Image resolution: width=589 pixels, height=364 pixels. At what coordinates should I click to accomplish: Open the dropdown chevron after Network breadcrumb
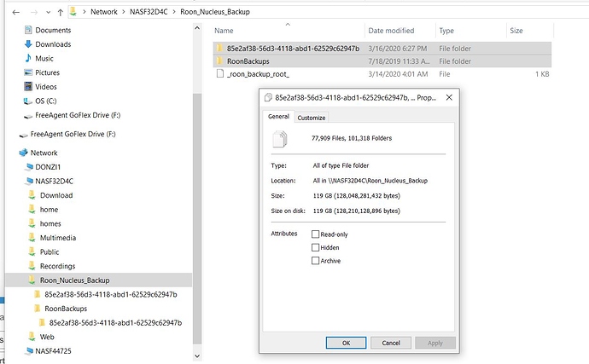(x=123, y=12)
